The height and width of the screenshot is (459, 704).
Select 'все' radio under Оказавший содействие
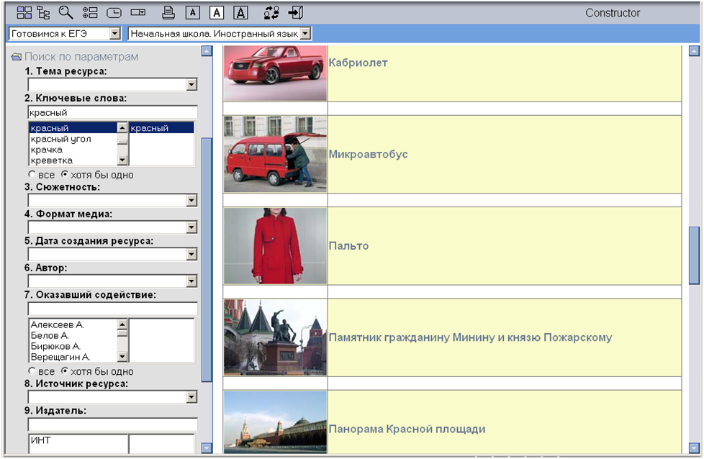click(33, 371)
